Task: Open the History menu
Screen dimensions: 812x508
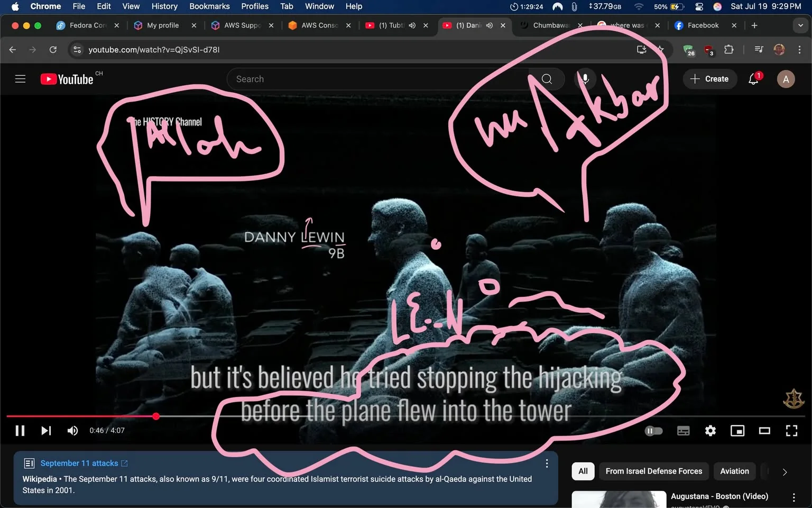Action: point(164,6)
